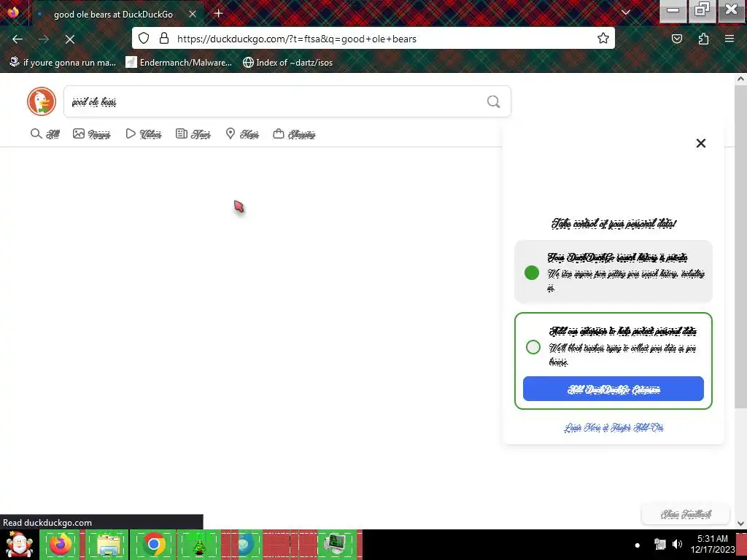The height and width of the screenshot is (560, 747).
Task: Close the 'good ole bears' tab
Action: pos(193,14)
